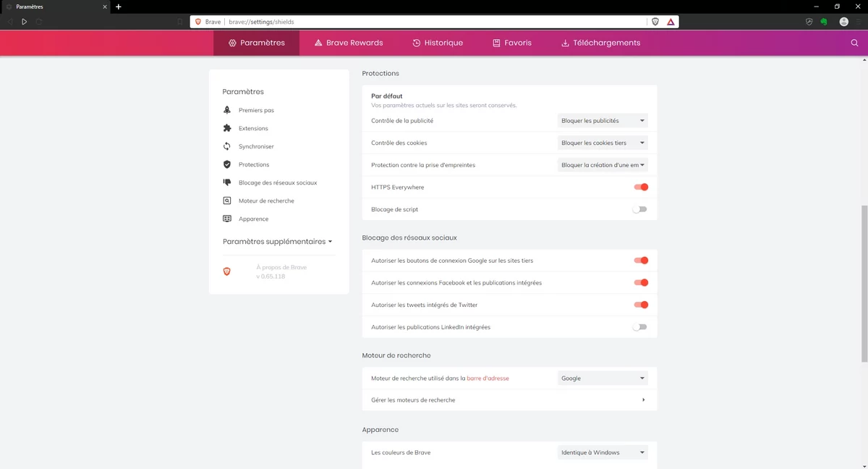Disable the HTTPS Everywhere toggle
This screenshot has height=469, width=868.
point(640,187)
